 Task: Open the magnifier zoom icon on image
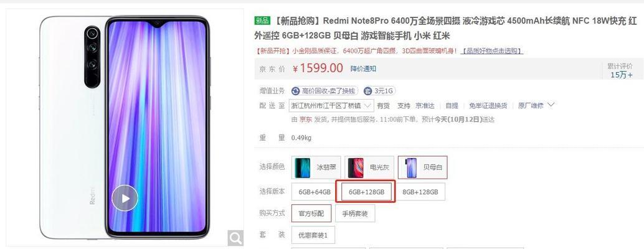click(235, 238)
